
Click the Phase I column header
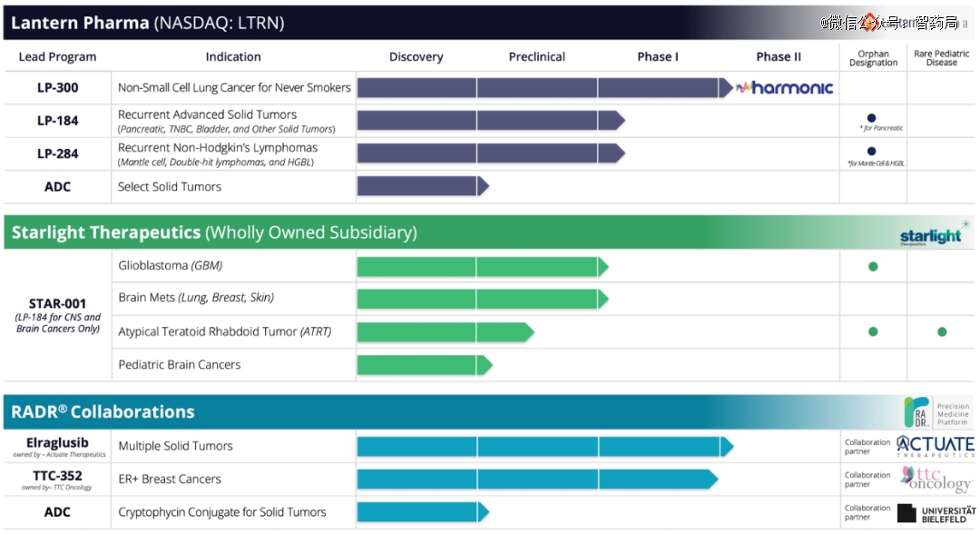tap(658, 57)
